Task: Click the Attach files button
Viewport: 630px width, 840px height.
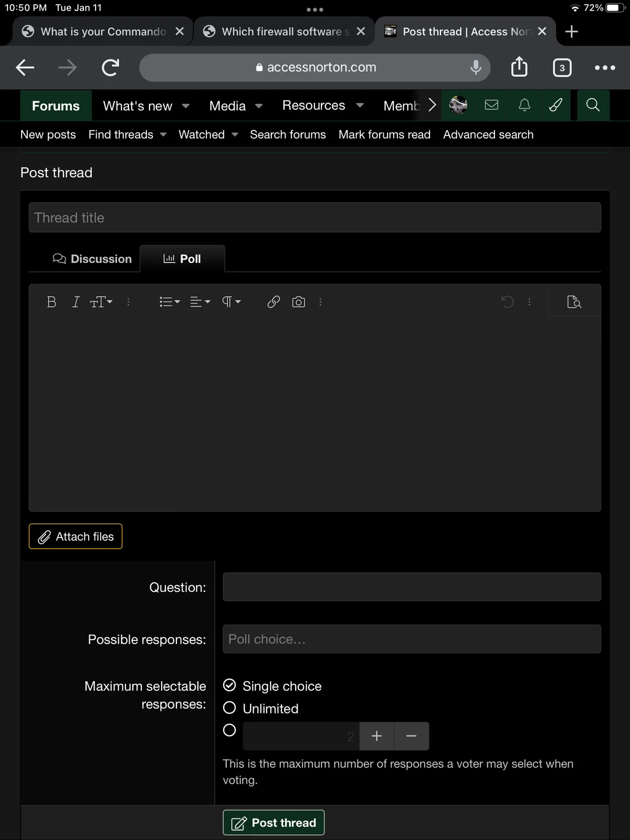Action: tap(76, 537)
